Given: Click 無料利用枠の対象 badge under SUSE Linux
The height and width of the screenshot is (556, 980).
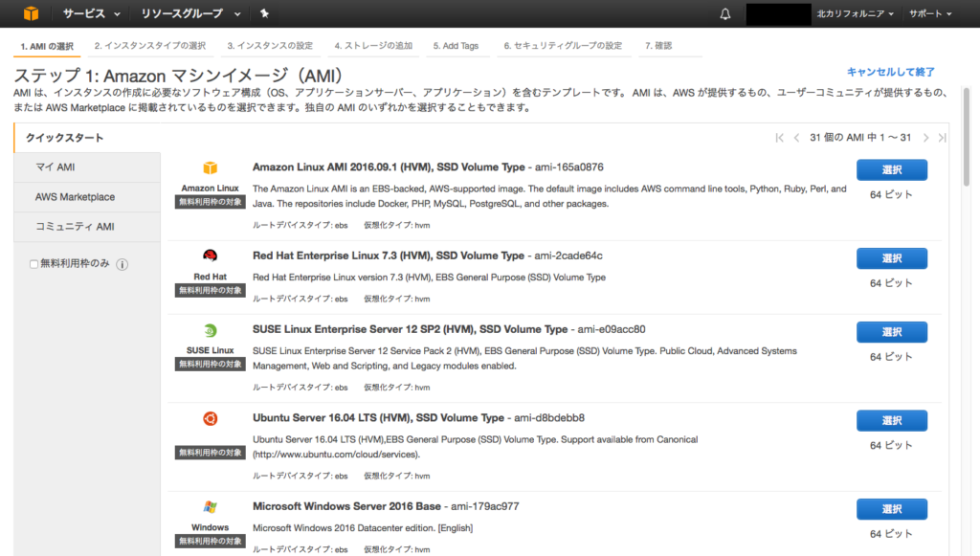Looking at the screenshot, I should (210, 365).
